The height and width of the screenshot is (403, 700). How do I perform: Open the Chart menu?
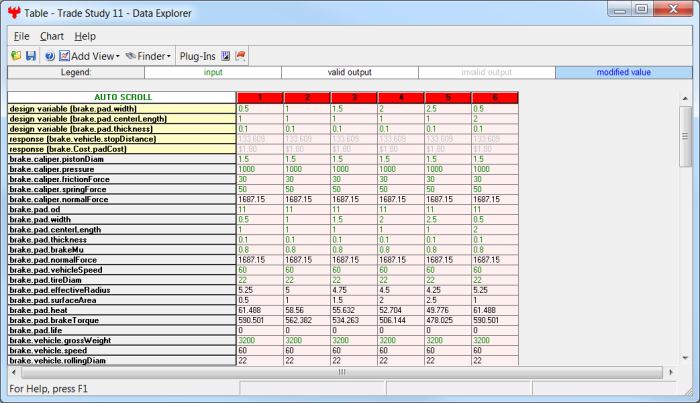(52, 36)
